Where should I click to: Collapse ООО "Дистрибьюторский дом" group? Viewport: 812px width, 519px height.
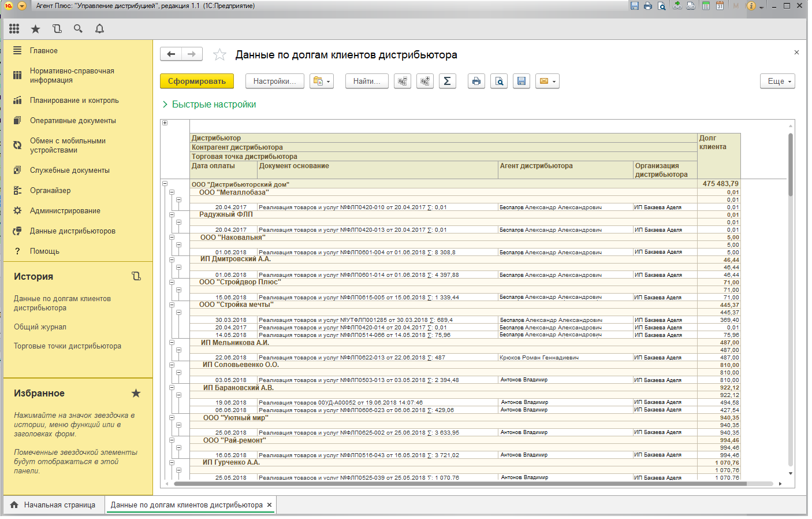pos(165,184)
